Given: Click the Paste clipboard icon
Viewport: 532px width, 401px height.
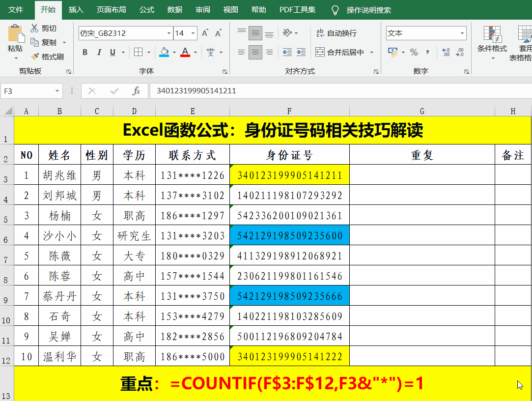Looking at the screenshot, I should click(x=16, y=34).
